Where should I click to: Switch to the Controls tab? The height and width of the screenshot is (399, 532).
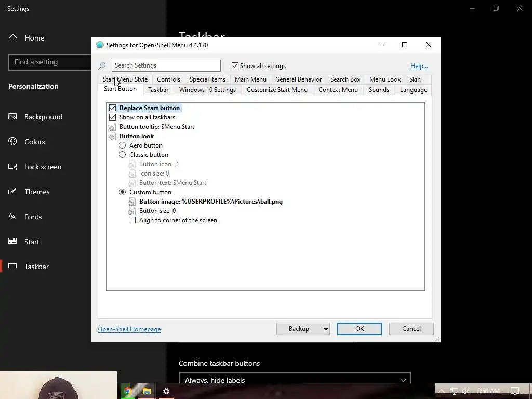point(169,79)
